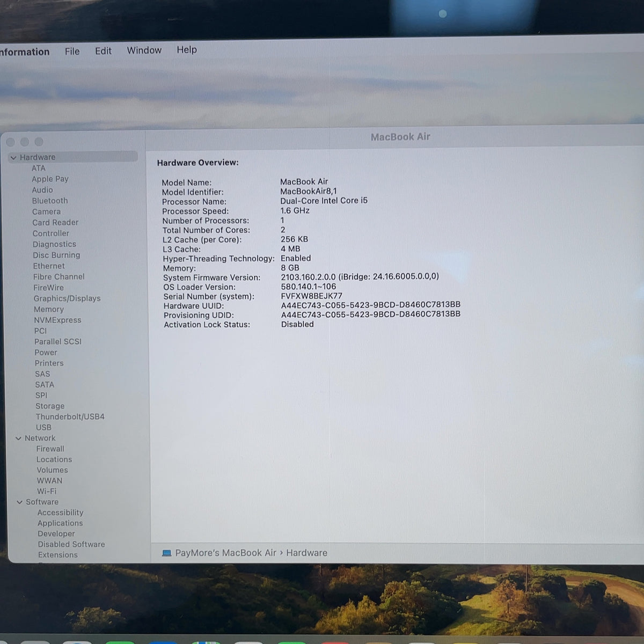
Task: Click Hardware in the path bar
Action: point(306,553)
